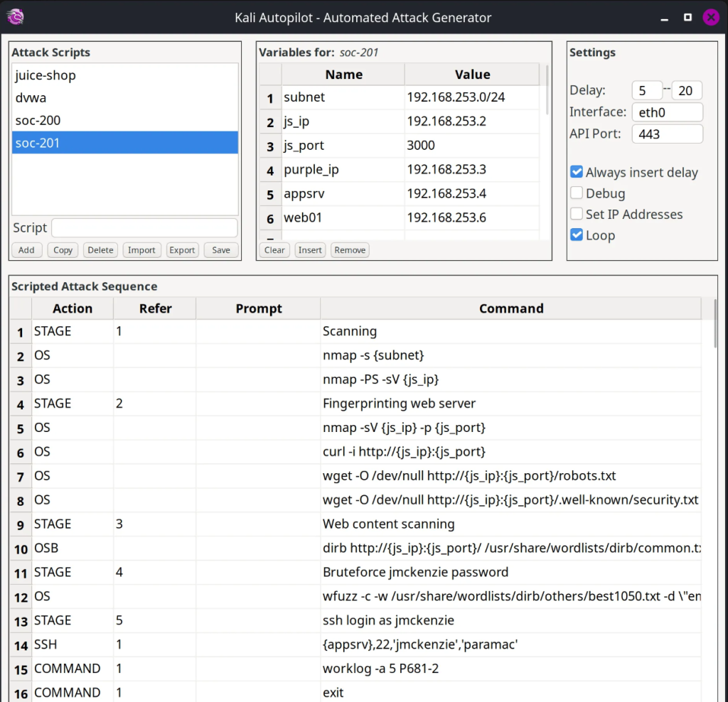Select the js_ip variable name cell

[343, 121]
